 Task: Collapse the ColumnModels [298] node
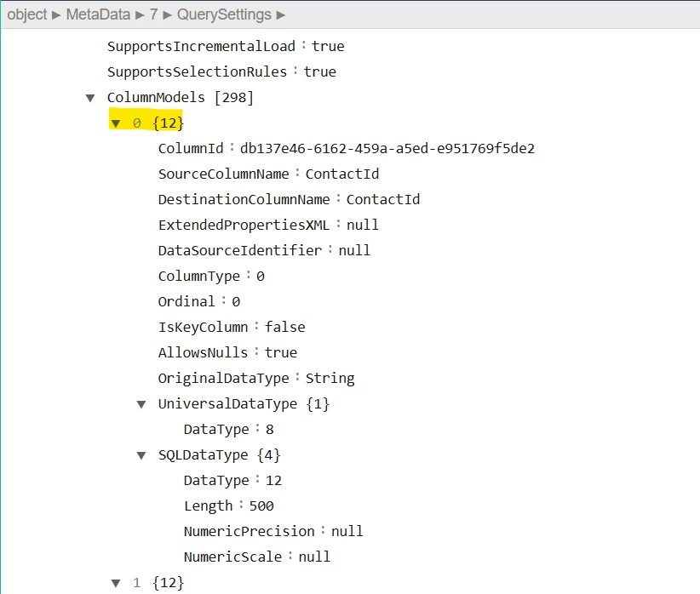(90, 98)
